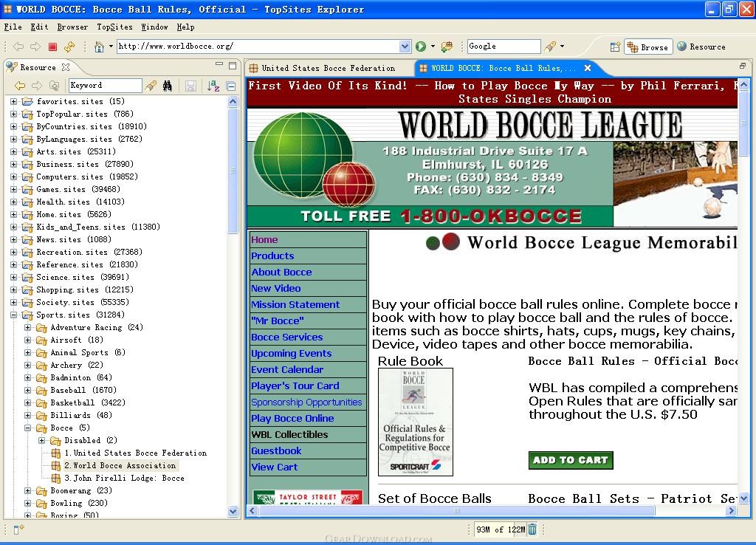This screenshot has width=756, height=545.
Task: Click in the URL address field
Action: point(258,47)
